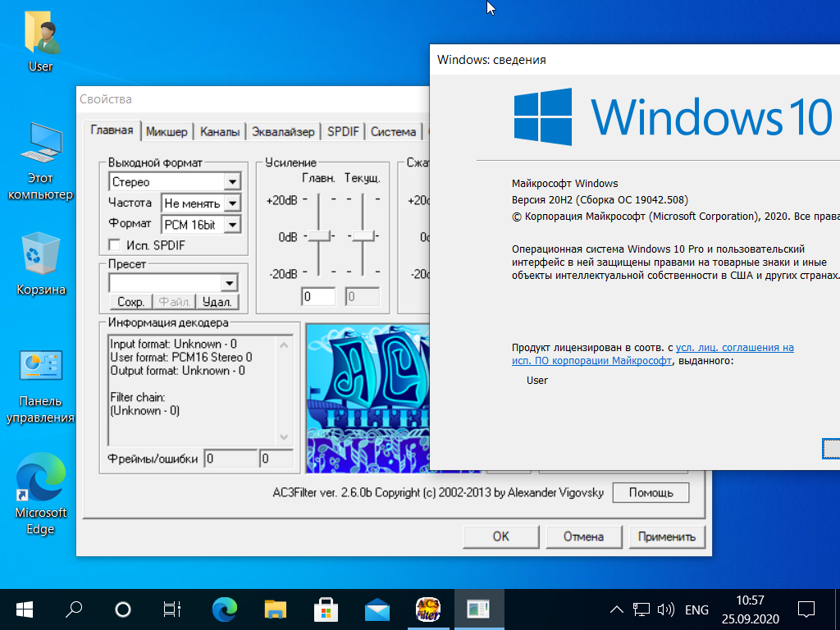This screenshot has width=840, height=630.
Task: Click the Текущ. gain slider handle
Action: point(363,235)
